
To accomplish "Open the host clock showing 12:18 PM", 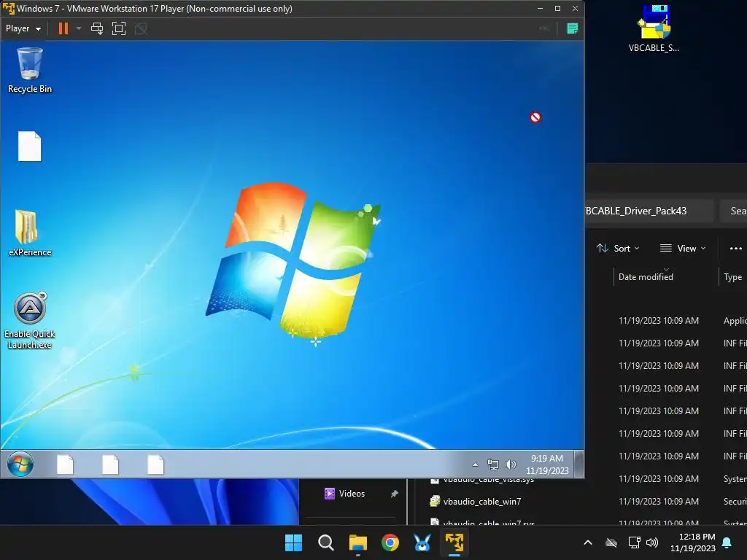I will (x=693, y=542).
